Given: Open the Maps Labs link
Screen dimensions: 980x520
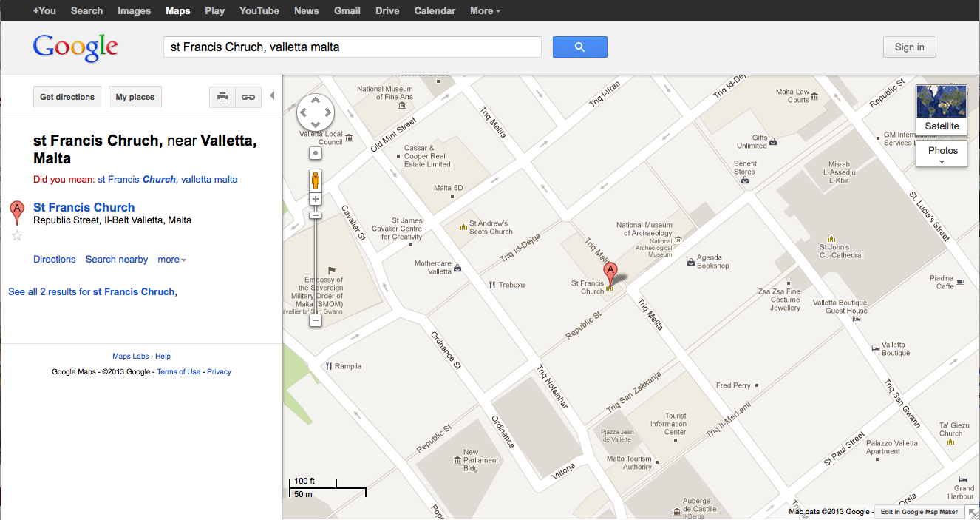Looking at the screenshot, I should 131,357.
